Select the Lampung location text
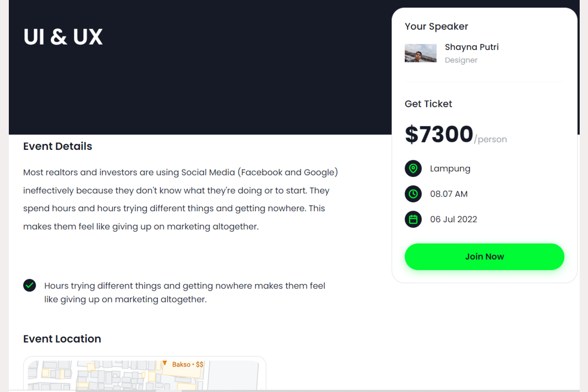 450,169
